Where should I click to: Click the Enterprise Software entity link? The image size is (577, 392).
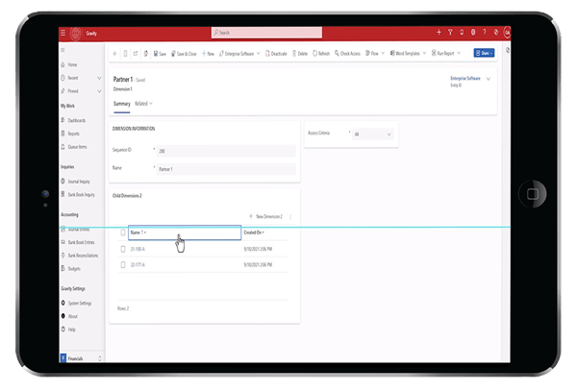coord(465,79)
